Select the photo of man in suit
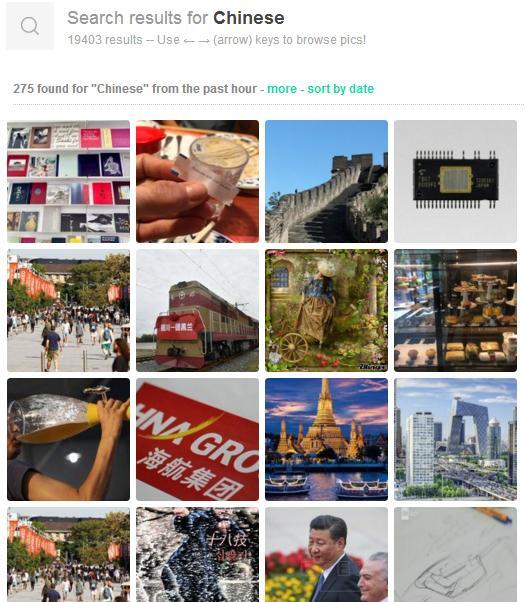The width and height of the screenshot is (525, 602). 326,554
